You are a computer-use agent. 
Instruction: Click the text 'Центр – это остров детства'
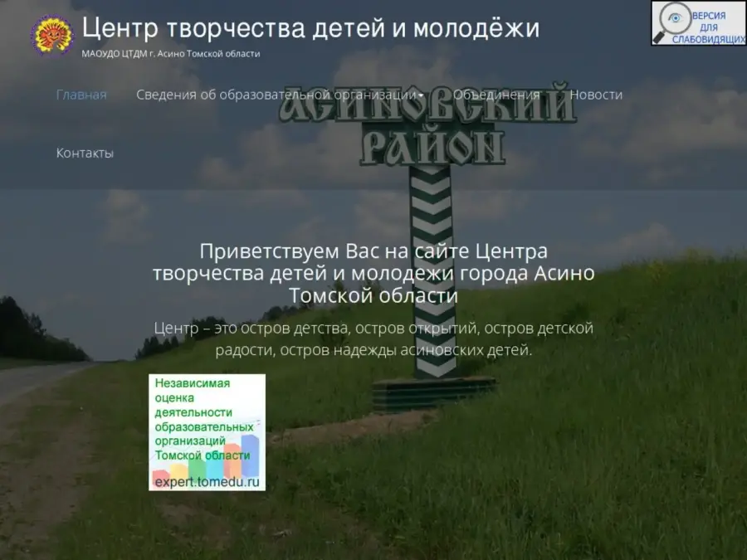(x=251, y=328)
